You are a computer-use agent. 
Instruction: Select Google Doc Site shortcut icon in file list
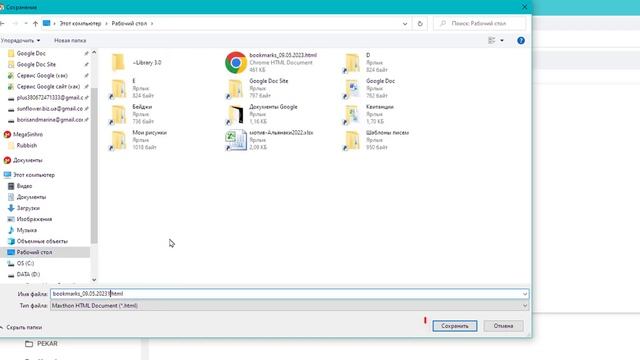235,89
